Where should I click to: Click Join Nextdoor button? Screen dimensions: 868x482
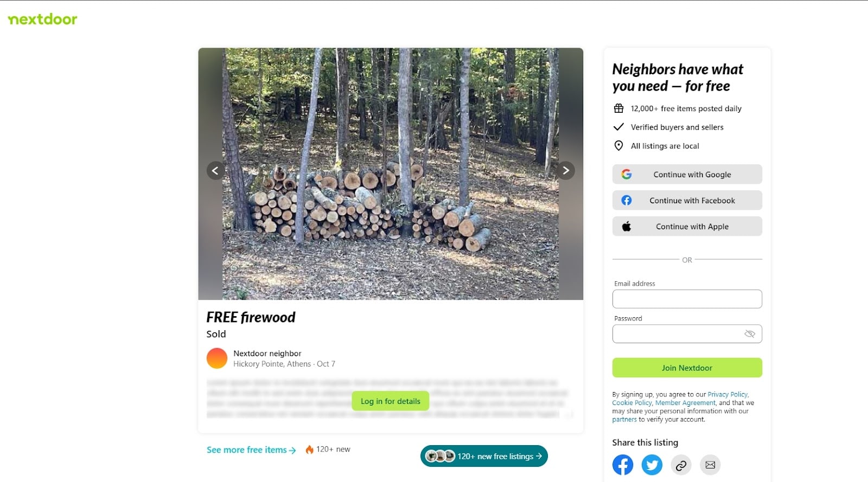(x=687, y=368)
